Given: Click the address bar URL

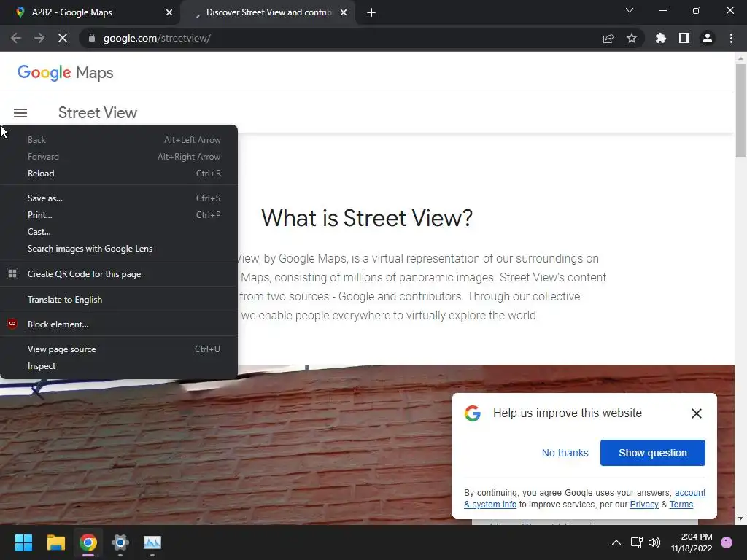Looking at the screenshot, I should pos(157,38).
